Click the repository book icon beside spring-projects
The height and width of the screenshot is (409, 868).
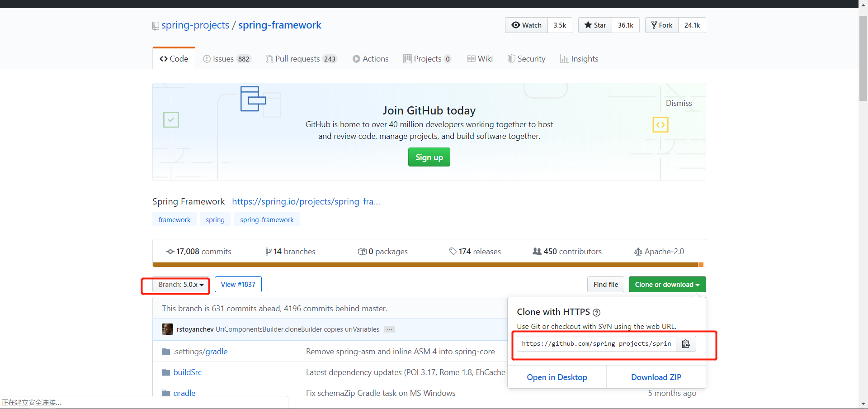click(156, 26)
